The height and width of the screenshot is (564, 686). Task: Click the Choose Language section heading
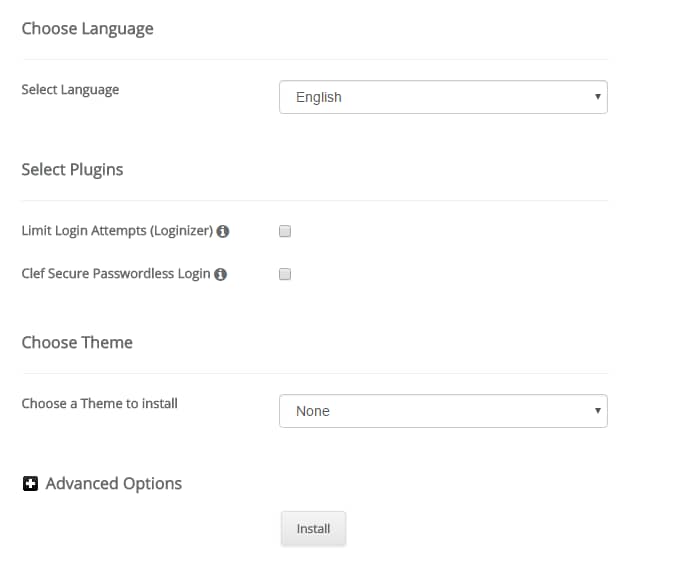tap(88, 29)
